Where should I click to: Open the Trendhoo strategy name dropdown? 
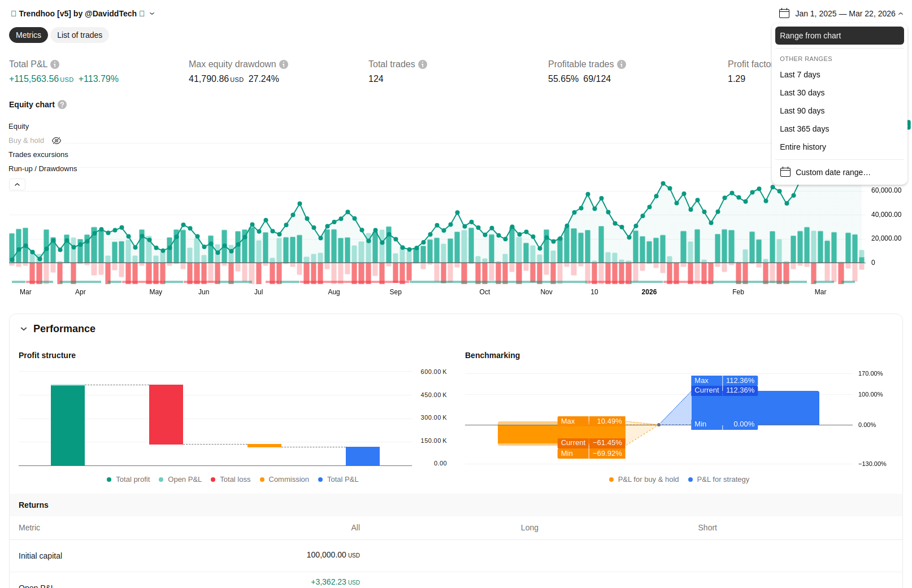[x=152, y=14]
